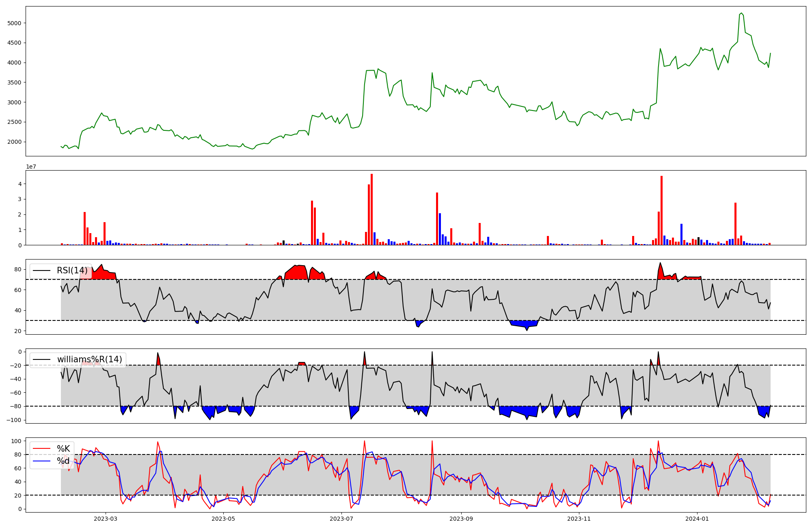Click the 2000 tick on price axis

pos(14,142)
